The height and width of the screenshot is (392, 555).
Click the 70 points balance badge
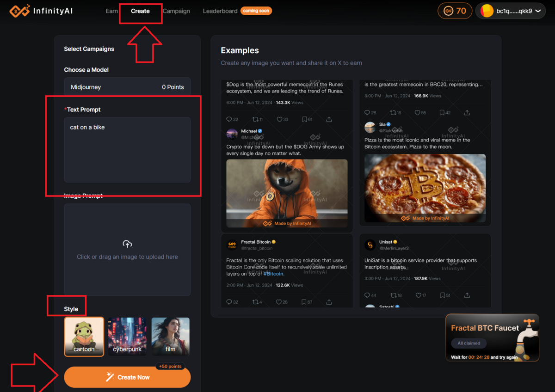455,11
